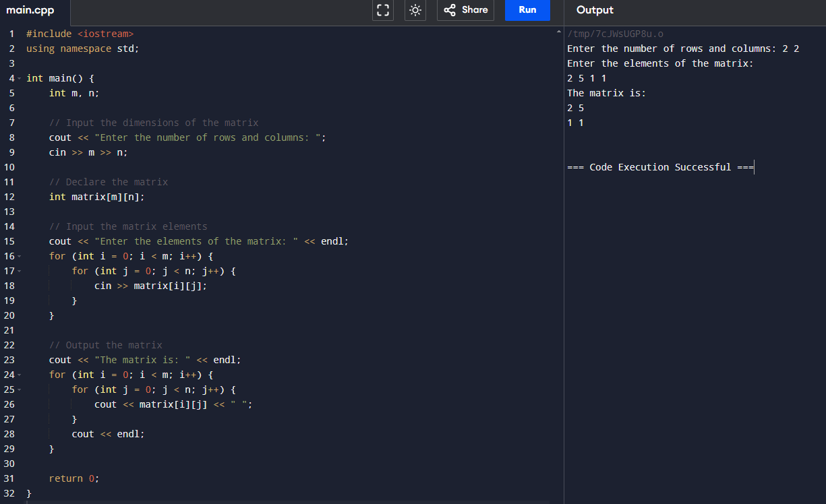Click the 'return 0;' statement
Image resolution: width=826 pixels, height=504 pixels.
[x=74, y=478]
